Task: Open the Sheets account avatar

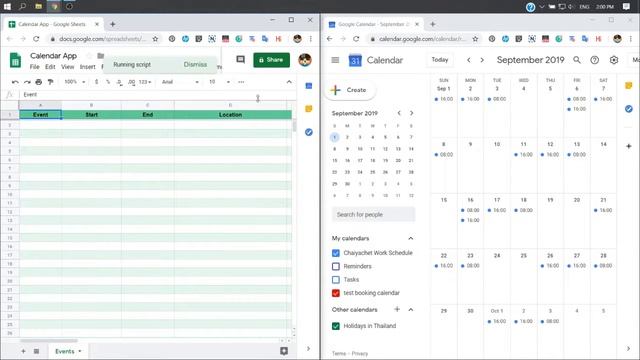Action: pos(304,60)
